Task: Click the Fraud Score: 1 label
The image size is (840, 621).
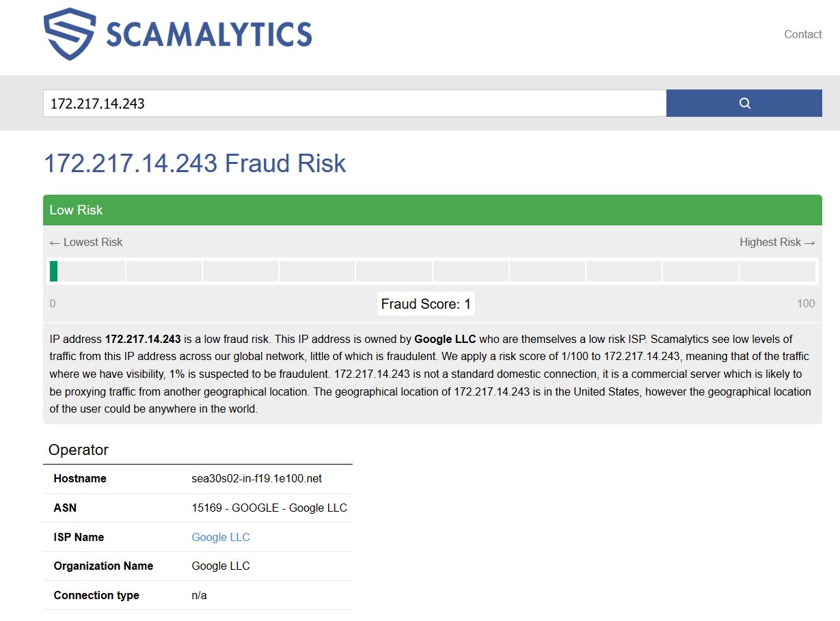Action: coord(425,303)
